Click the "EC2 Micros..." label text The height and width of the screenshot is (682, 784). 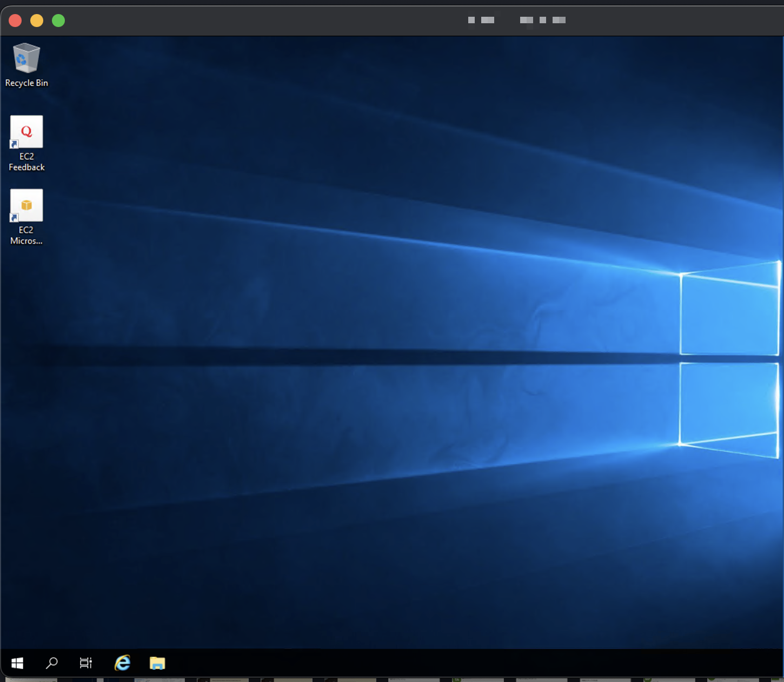[x=26, y=235]
